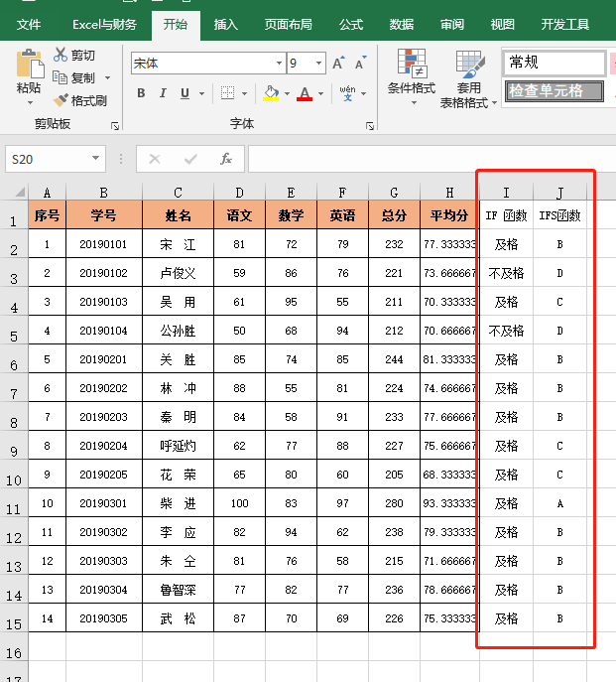
Task: Select the 常规 cell style
Action: (554, 63)
